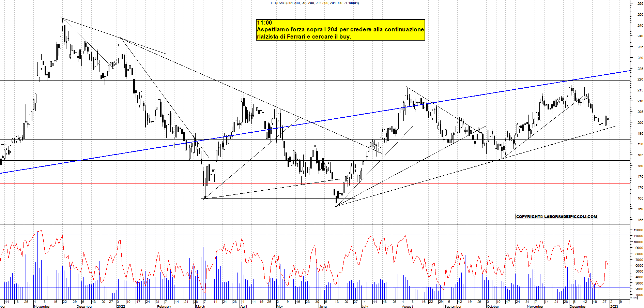Click the 225 price axis label
The height and width of the screenshot is (308, 644).
click(640, 69)
